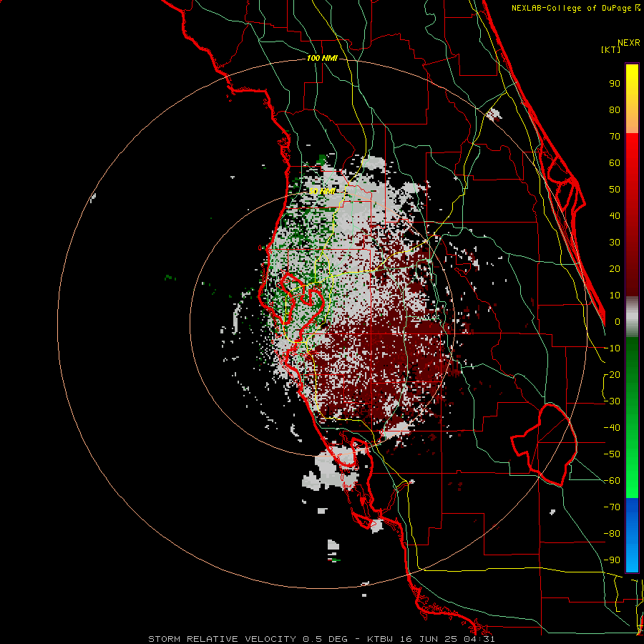The width and height of the screenshot is (644, 644).
Task: Click the [KT] units label
Action: (611, 49)
